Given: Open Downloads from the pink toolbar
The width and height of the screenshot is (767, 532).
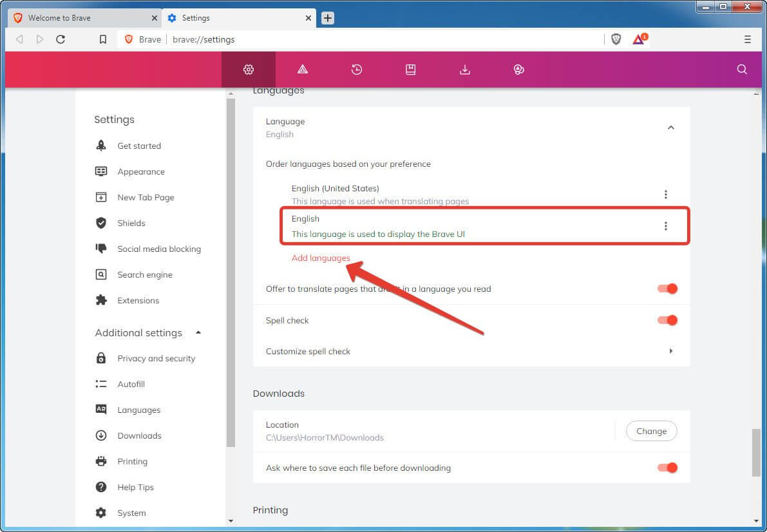Looking at the screenshot, I should pos(465,70).
